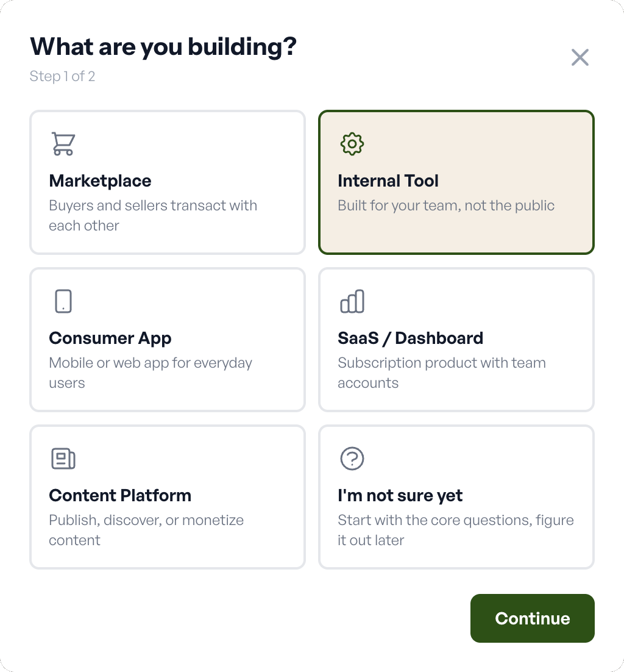Click the newspaper icon on Content Platform card

(x=62, y=459)
